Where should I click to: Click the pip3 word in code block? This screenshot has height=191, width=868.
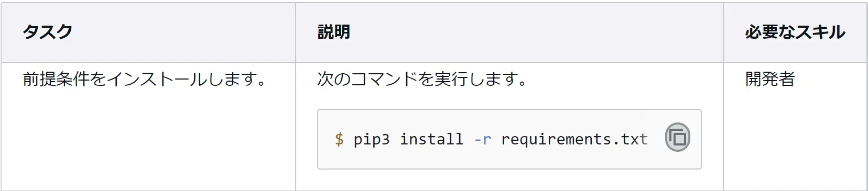pyautogui.click(x=371, y=139)
